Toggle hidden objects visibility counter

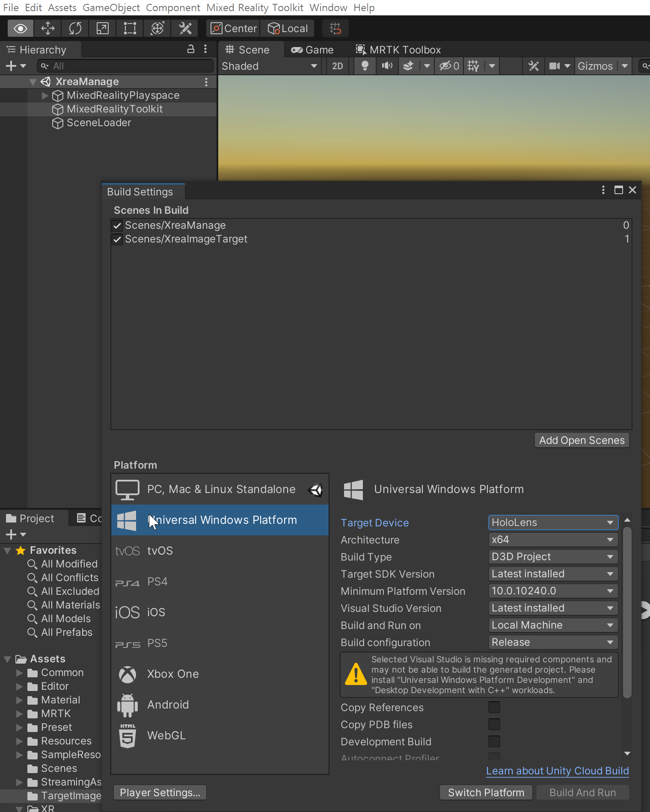pyautogui.click(x=449, y=66)
